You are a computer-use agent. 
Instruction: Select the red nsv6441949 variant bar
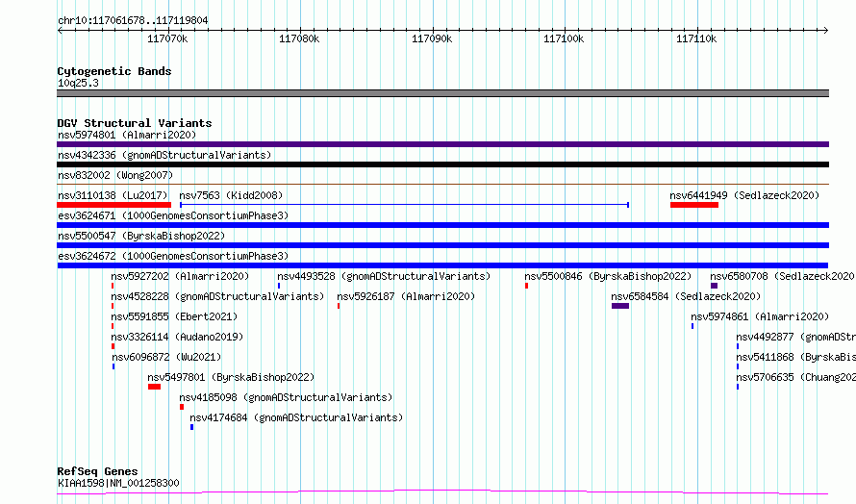(x=694, y=205)
